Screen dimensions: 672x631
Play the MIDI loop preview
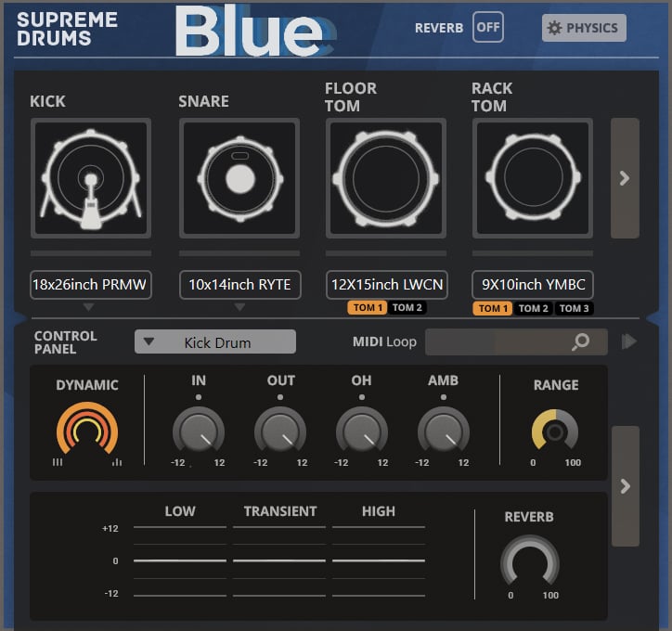click(x=629, y=342)
